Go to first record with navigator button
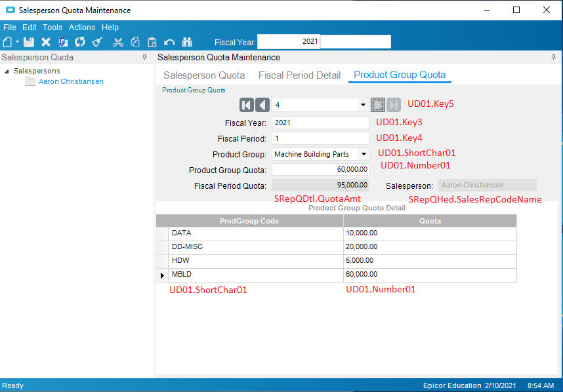Image resolution: width=563 pixels, height=392 pixels. point(246,105)
